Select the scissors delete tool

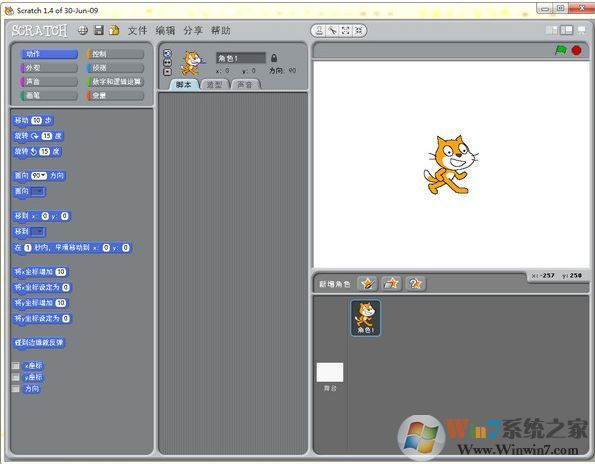point(332,31)
